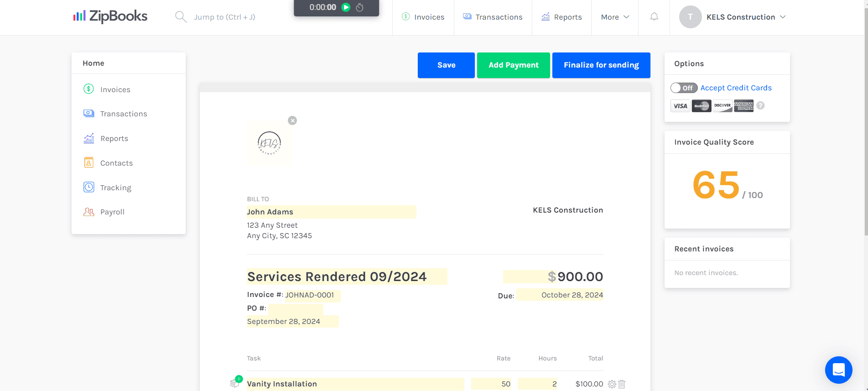Click the 65 quality score
Viewport: 868px width, 391px height.
click(x=716, y=185)
